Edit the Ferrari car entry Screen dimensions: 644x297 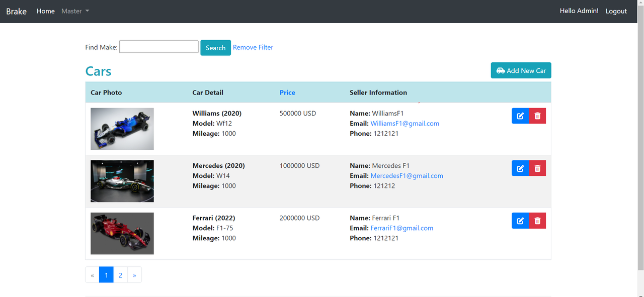[x=520, y=221]
